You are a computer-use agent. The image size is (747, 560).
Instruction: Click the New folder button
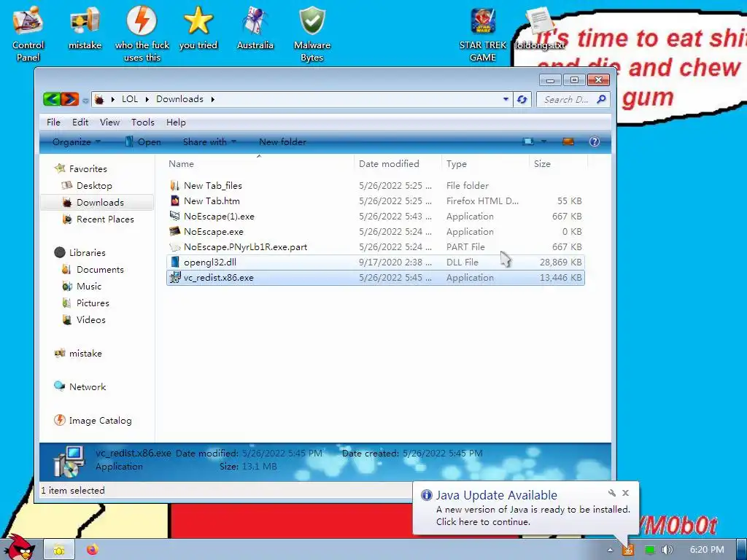click(x=282, y=141)
